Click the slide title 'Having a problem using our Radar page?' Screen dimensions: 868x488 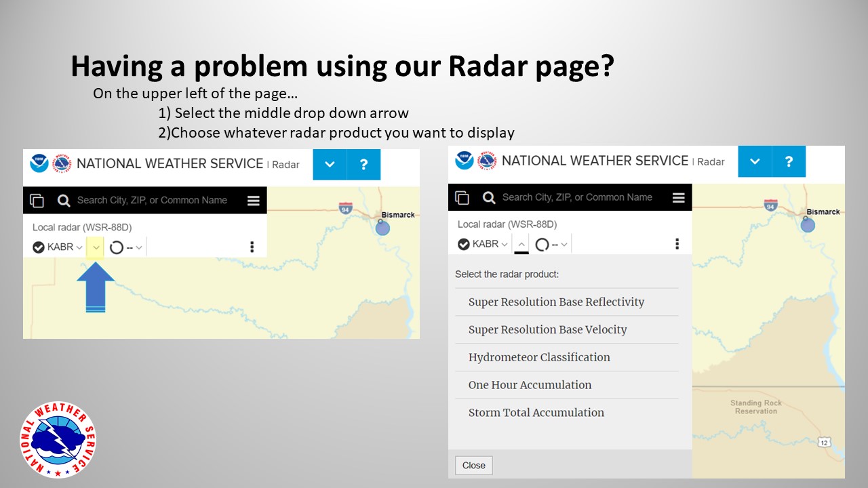tap(342, 66)
